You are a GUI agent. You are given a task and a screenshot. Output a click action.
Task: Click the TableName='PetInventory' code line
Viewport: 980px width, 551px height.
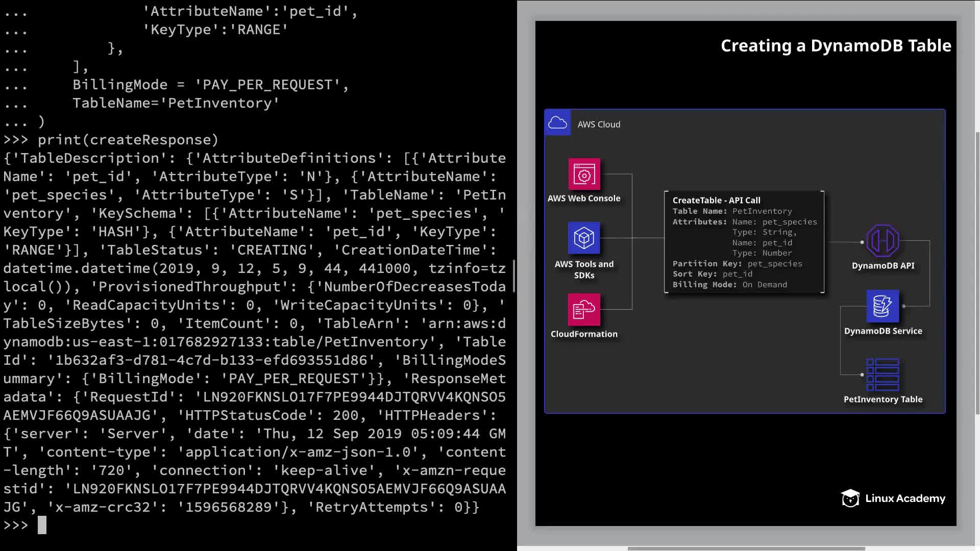(176, 103)
